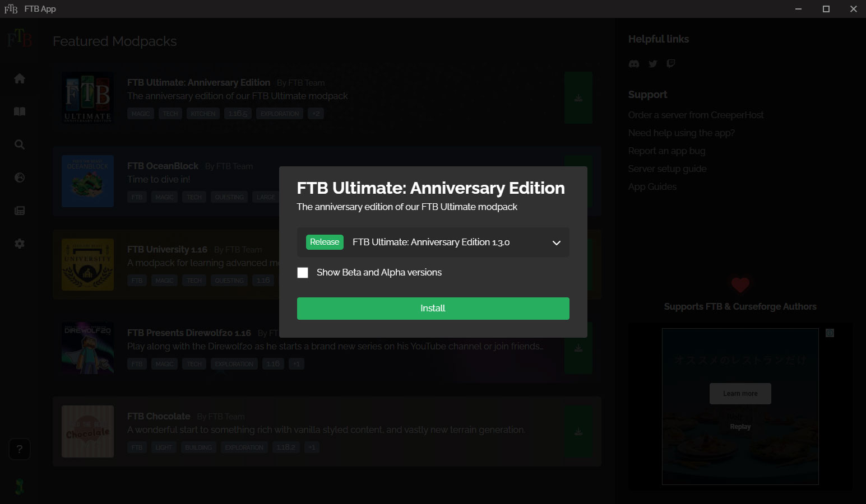Click the FTB OceanBlock title text
The image size is (866, 504).
click(x=163, y=166)
